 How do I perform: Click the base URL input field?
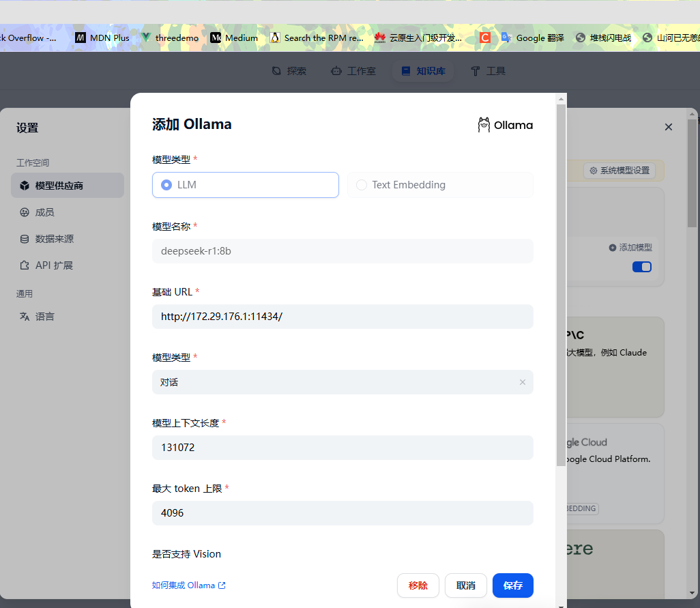(x=342, y=317)
